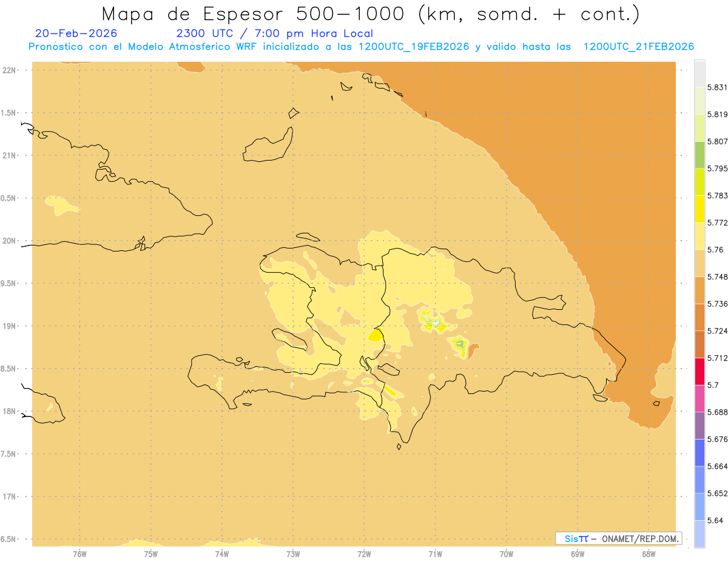
Task: Click the colorbar value '5.688'
Action: pos(718,412)
